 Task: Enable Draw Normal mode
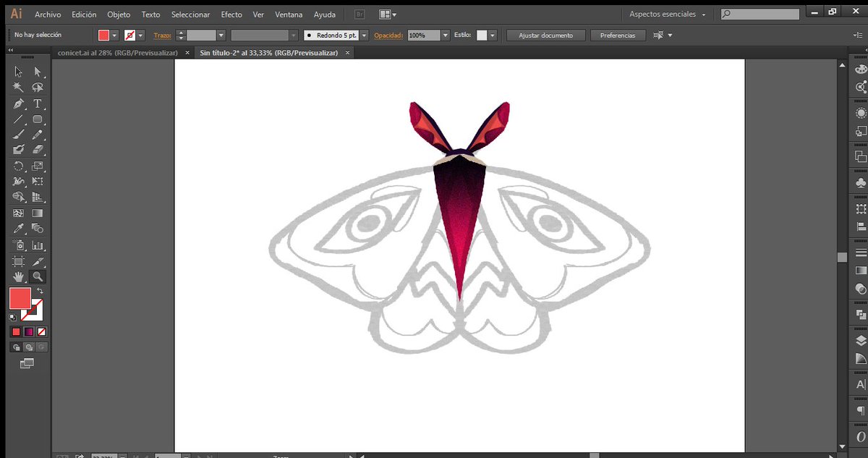[x=16, y=347]
